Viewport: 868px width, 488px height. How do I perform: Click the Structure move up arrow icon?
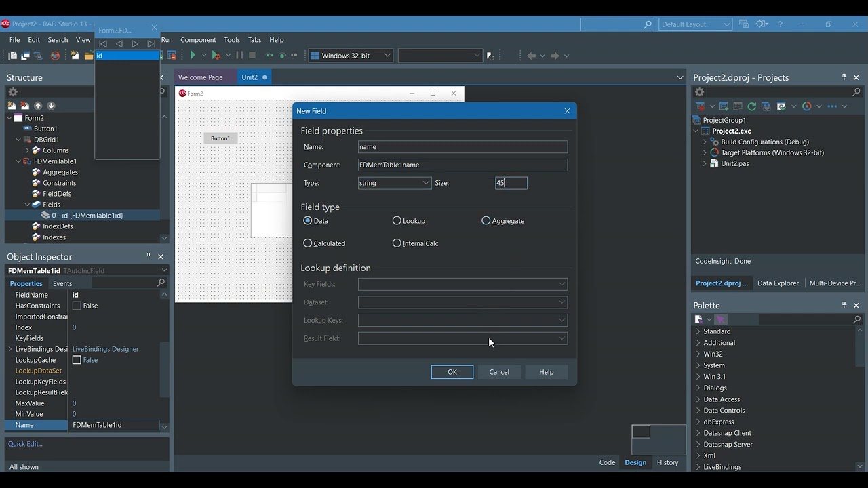pos(38,106)
